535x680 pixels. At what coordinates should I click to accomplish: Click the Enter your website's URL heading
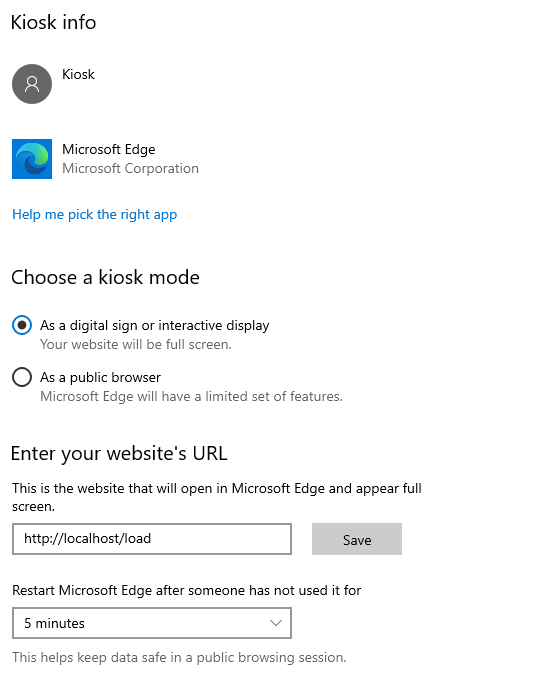tap(119, 454)
